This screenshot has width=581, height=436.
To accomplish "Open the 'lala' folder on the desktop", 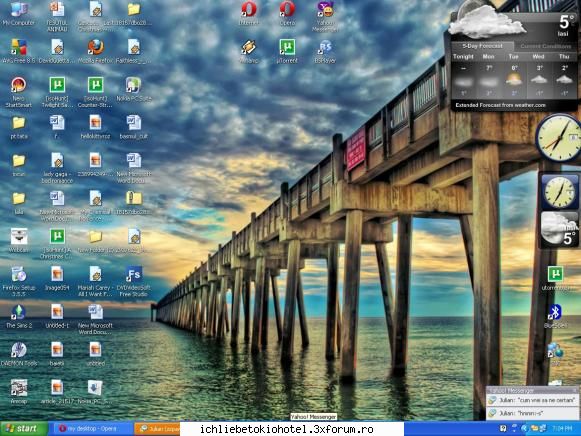I will coord(19,204).
